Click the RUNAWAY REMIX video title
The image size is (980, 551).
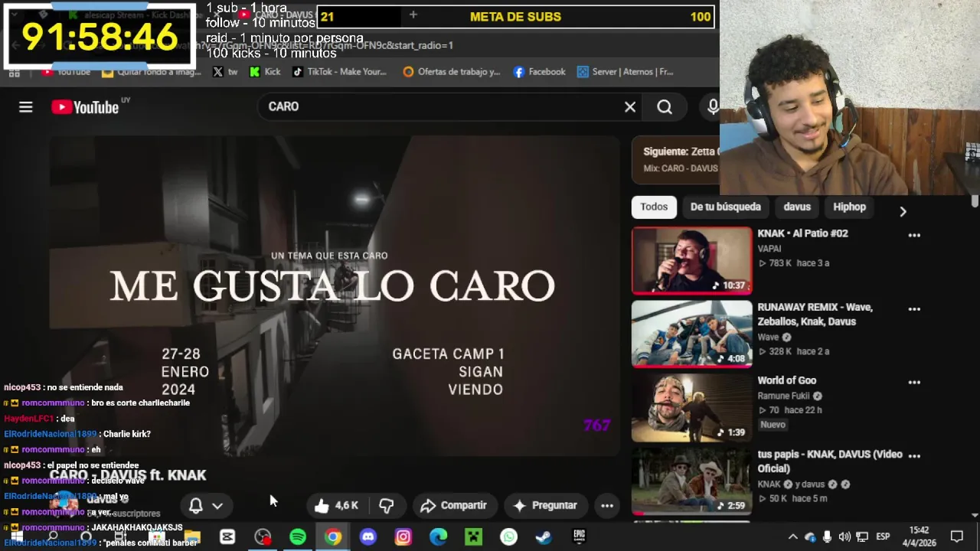(815, 315)
